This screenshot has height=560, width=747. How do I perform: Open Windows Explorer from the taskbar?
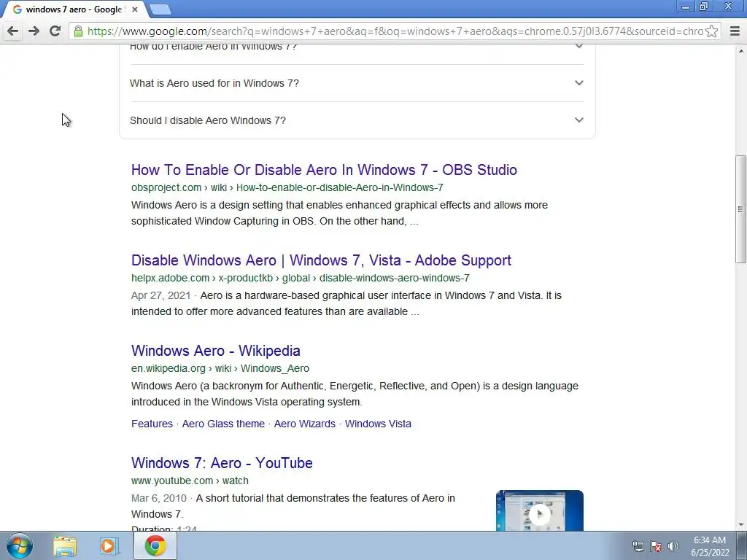pyautogui.click(x=65, y=546)
